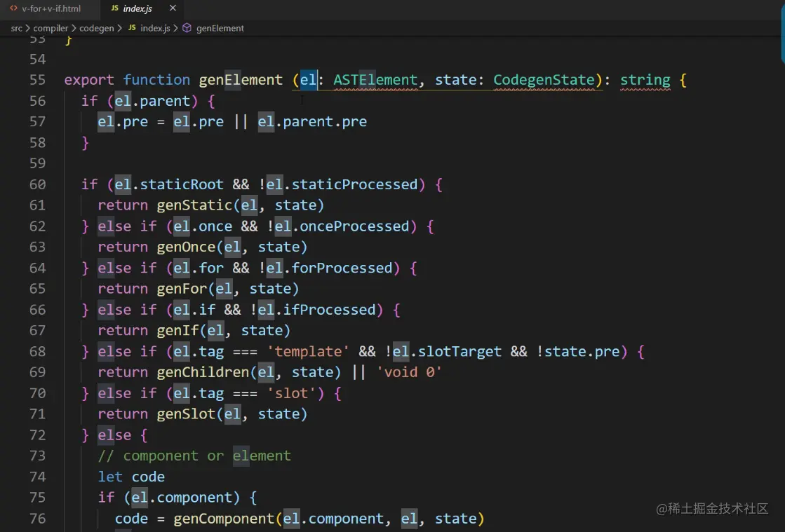The image size is (785, 532).
Task: Click ifProcessed on line 66
Action: [x=330, y=310]
